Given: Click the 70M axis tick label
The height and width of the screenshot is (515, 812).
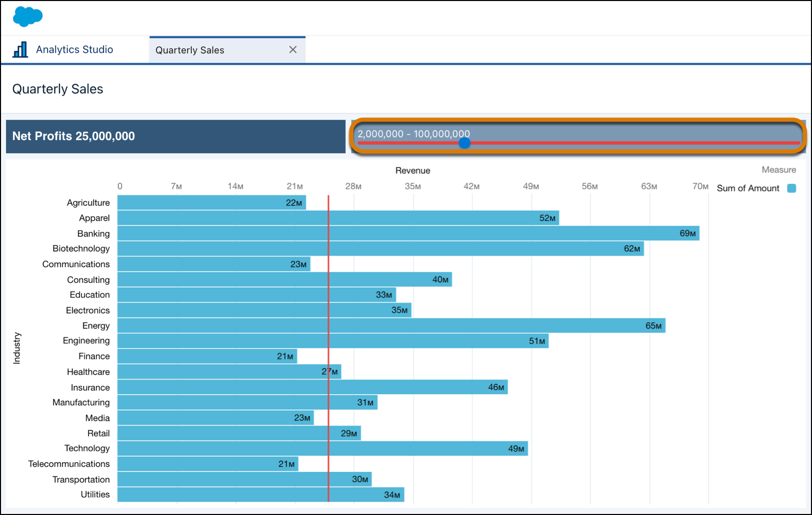Looking at the screenshot, I should point(700,186).
